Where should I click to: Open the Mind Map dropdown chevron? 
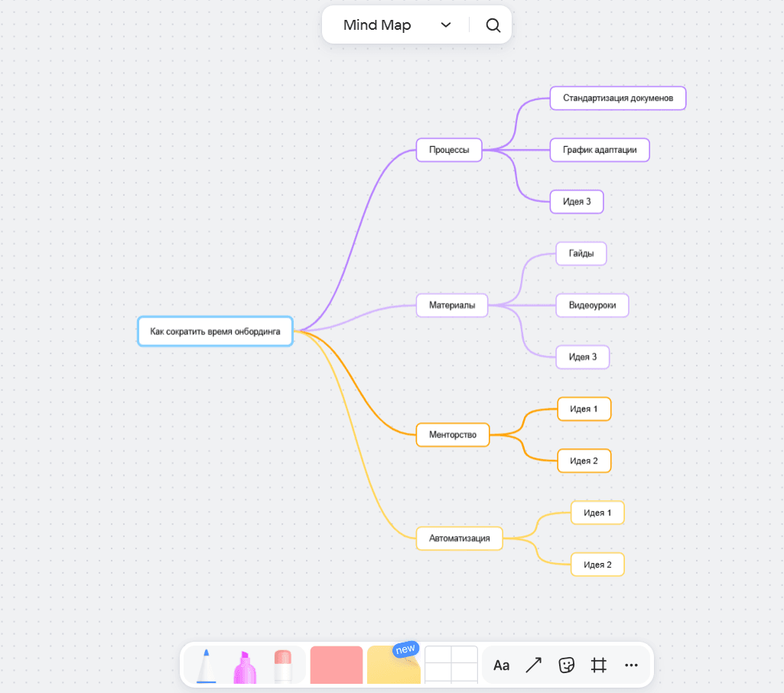click(446, 25)
